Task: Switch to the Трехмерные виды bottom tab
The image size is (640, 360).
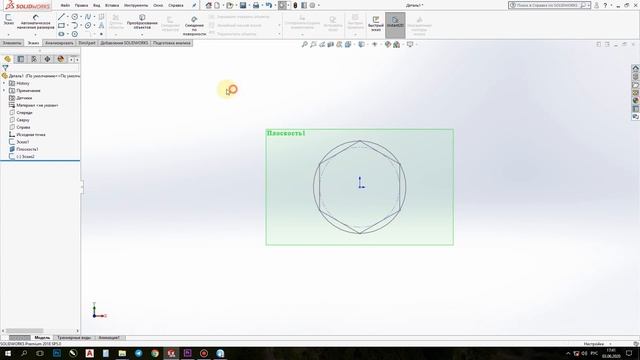Action: [x=74, y=338]
